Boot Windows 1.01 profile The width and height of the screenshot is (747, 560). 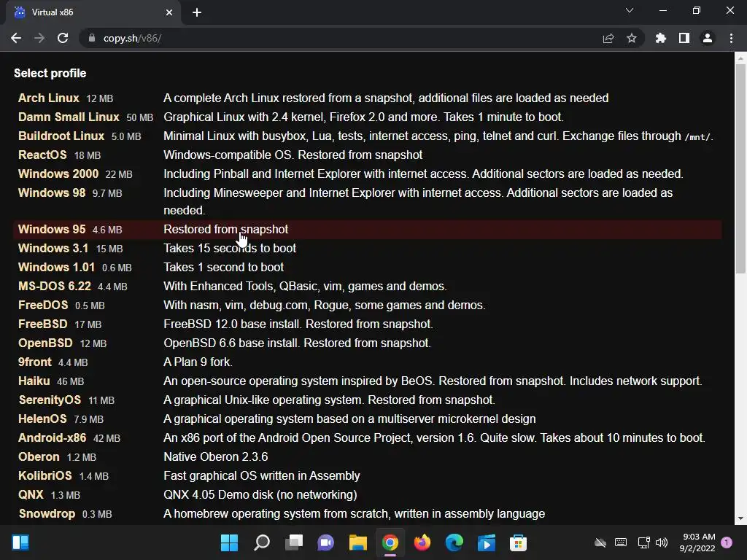(x=56, y=268)
